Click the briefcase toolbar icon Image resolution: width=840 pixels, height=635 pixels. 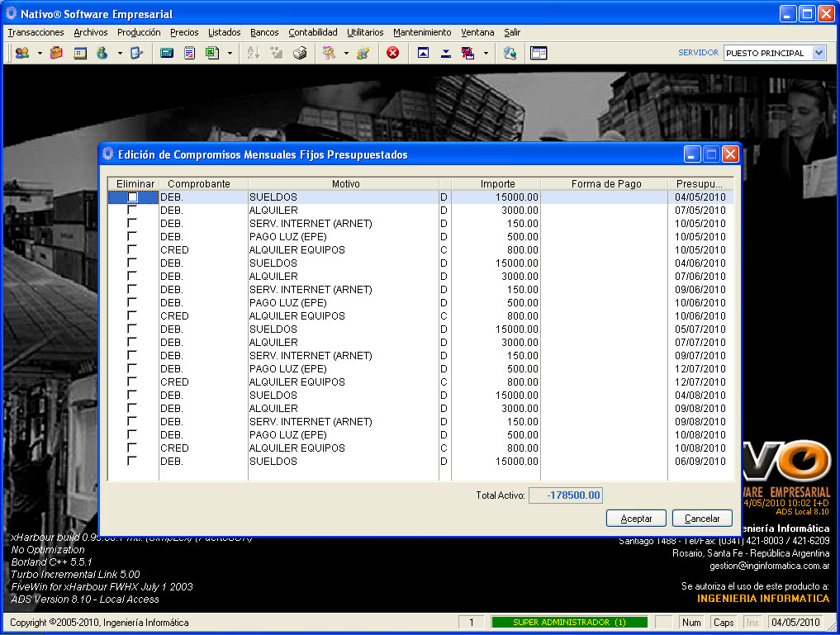56,53
